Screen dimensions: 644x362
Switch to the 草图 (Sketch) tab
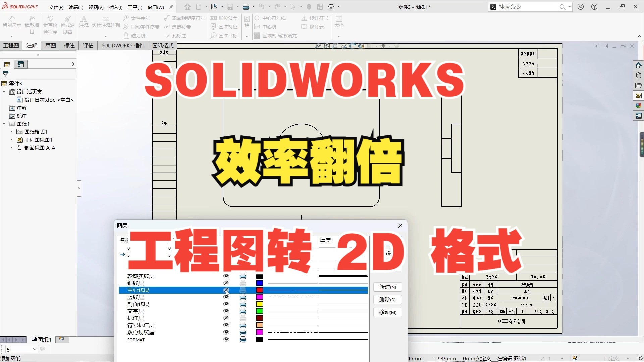[50, 45]
